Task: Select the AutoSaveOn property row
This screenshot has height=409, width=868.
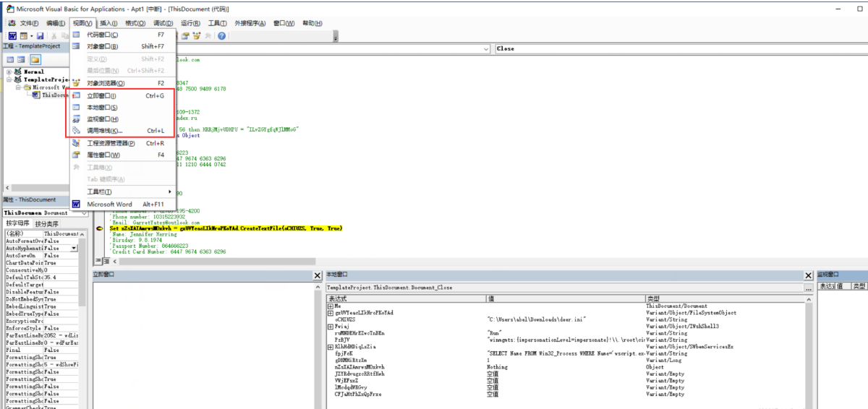Action: click(x=41, y=255)
